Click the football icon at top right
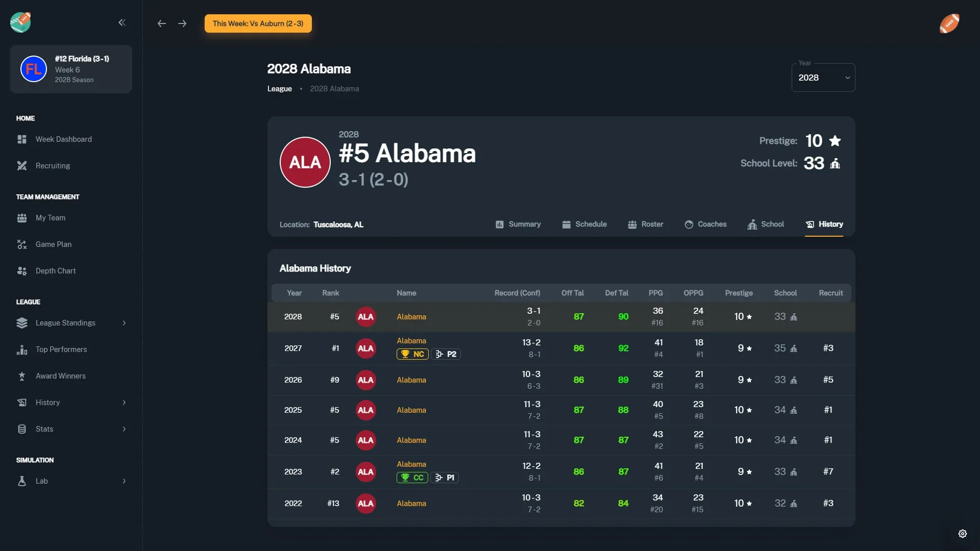The height and width of the screenshot is (551, 980). tap(949, 23)
